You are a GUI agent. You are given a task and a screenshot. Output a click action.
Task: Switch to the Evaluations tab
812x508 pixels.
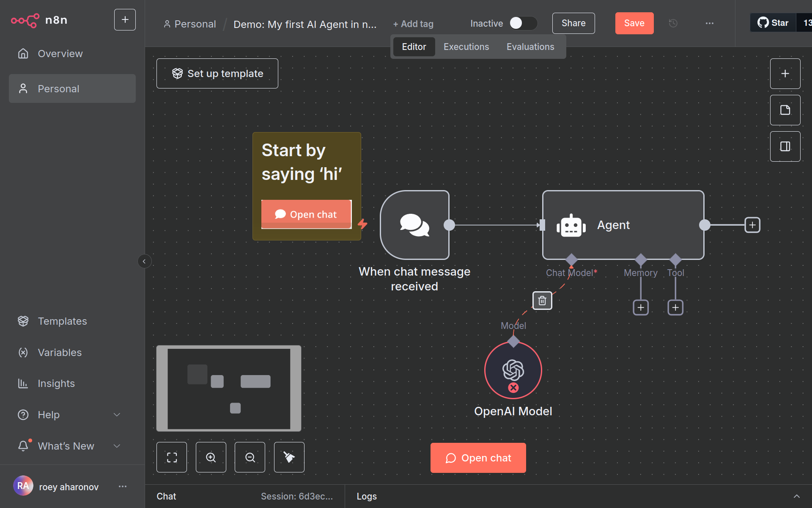click(x=530, y=47)
